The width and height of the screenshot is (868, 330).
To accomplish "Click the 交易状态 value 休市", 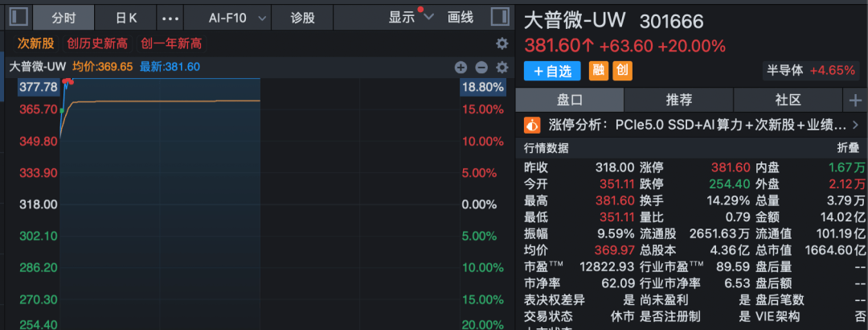I will pyautogui.click(x=623, y=316).
